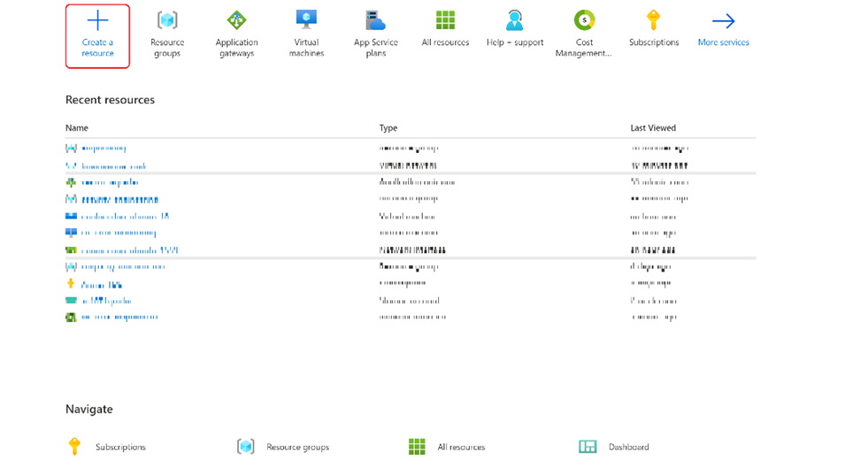The image size is (868, 475).
Task: Open the recent resource with yellow key icon
Action: (x=101, y=285)
